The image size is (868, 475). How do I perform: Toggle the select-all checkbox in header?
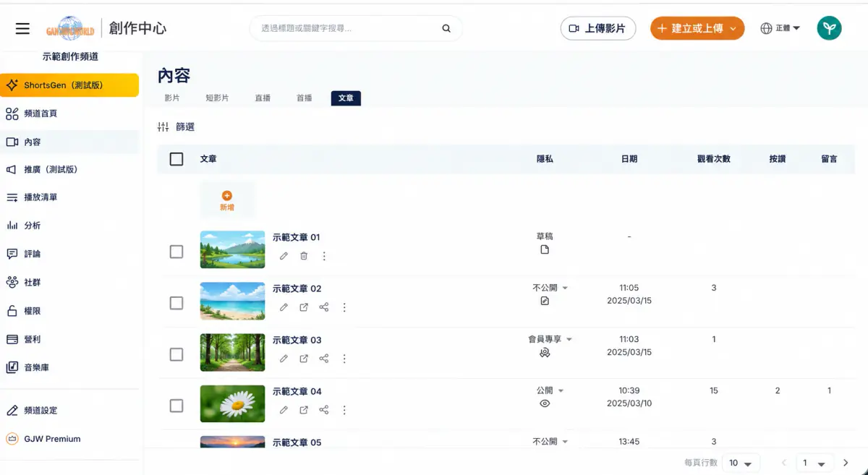[x=176, y=159]
